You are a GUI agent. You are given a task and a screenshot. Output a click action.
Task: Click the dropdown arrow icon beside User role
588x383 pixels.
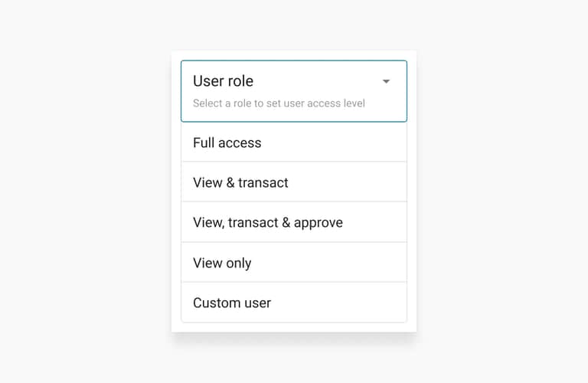(386, 81)
